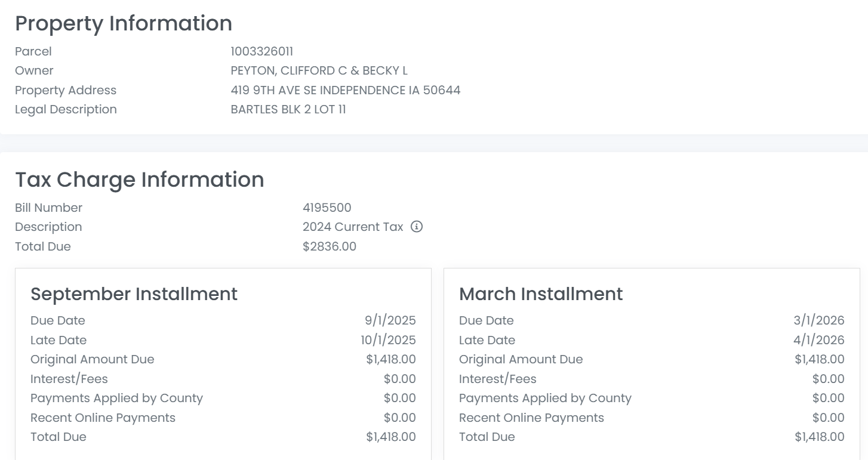The image size is (868, 460).
Task: Click the parcel number 1003326011
Action: click(261, 51)
